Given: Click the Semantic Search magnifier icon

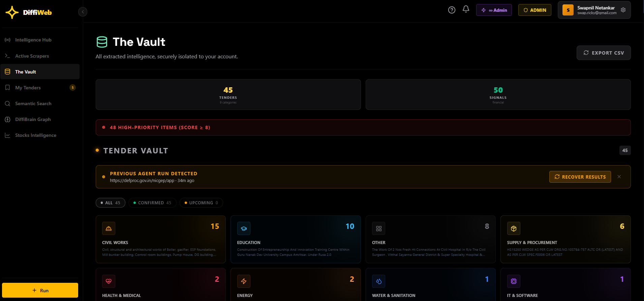Looking at the screenshot, I should [x=7, y=103].
